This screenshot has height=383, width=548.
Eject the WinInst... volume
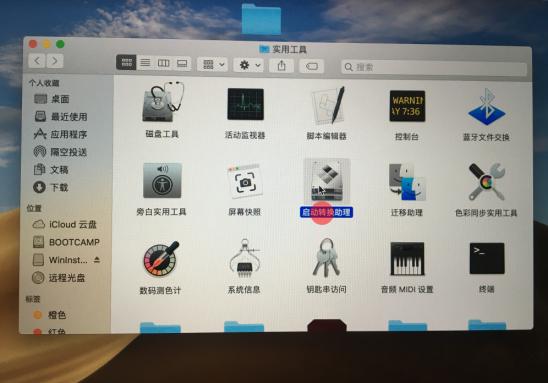pos(97,260)
